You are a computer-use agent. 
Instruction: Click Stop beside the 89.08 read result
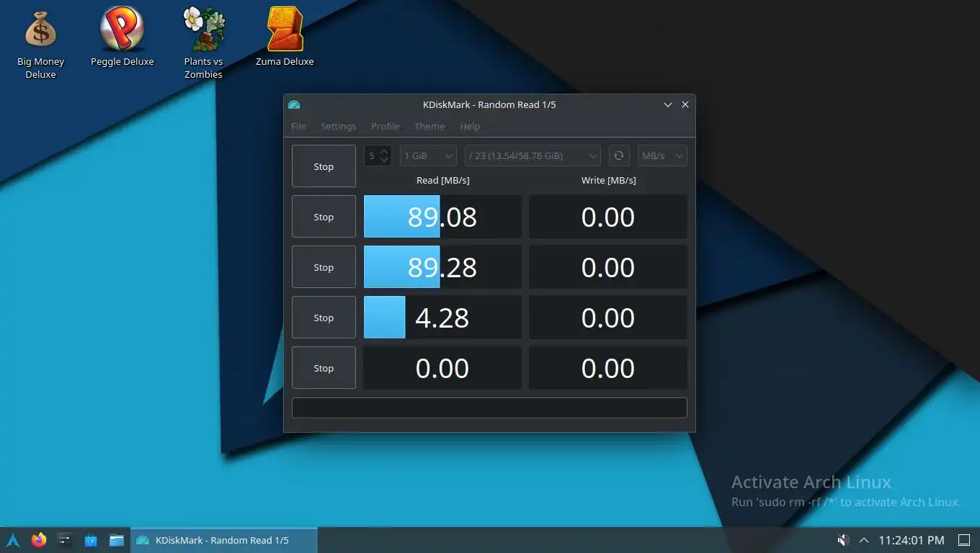324,217
